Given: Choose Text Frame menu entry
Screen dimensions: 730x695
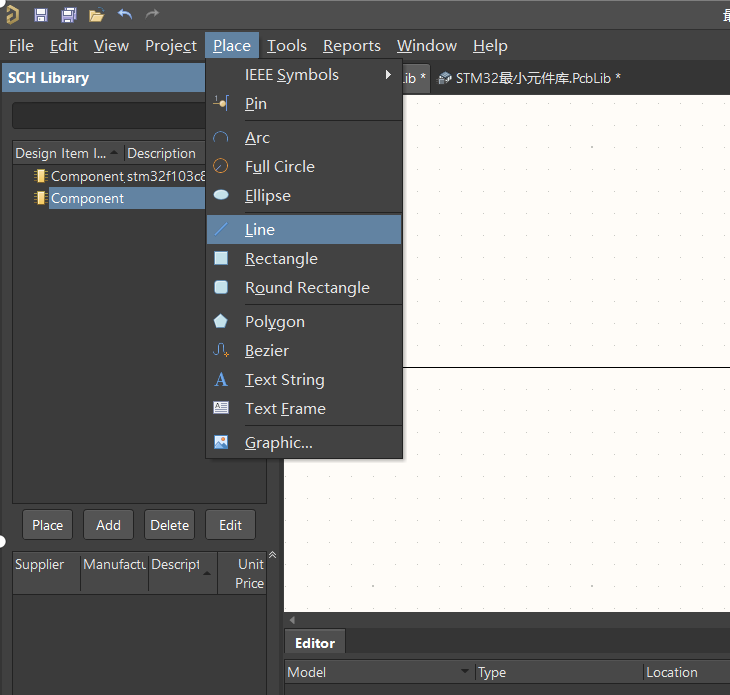Looking at the screenshot, I should [304, 408].
